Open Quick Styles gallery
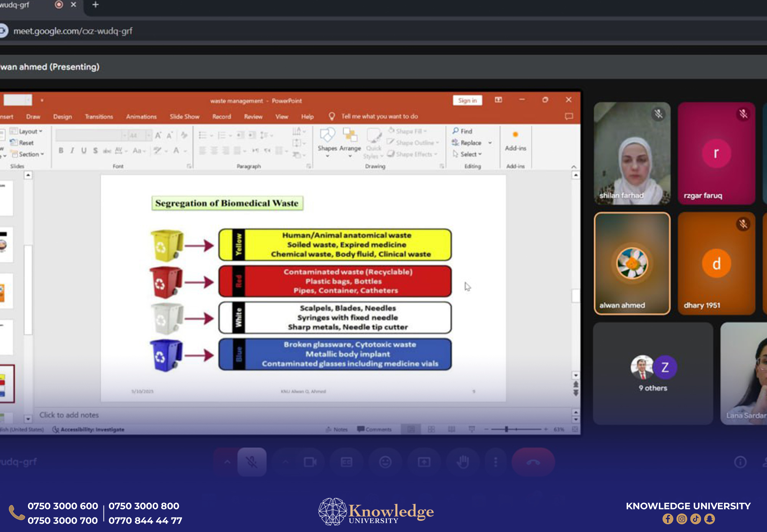This screenshot has height=532, width=767. [374, 144]
